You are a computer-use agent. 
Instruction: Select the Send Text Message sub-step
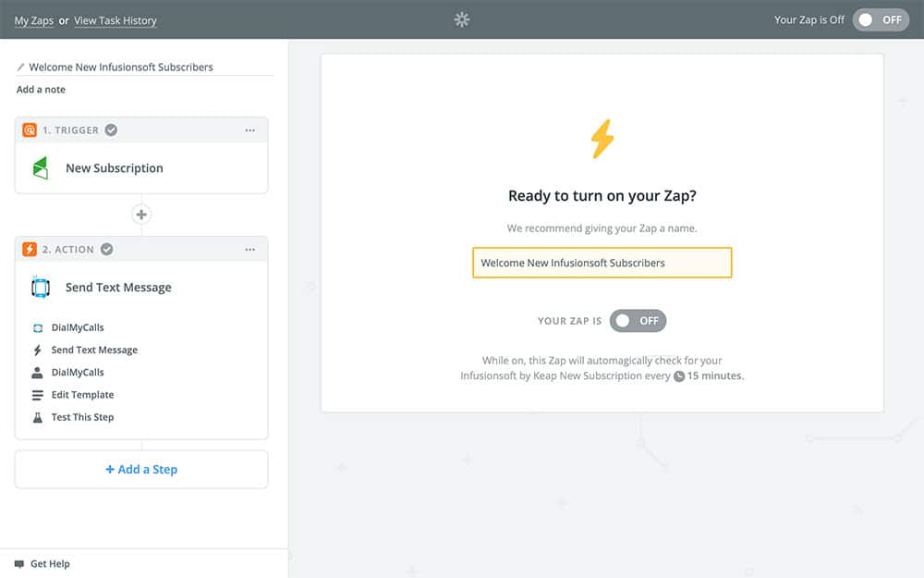pos(94,350)
